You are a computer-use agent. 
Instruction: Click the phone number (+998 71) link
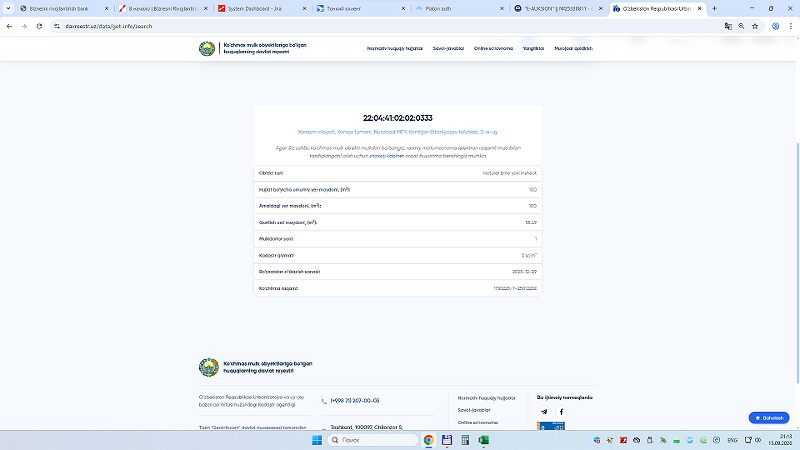pos(355,401)
